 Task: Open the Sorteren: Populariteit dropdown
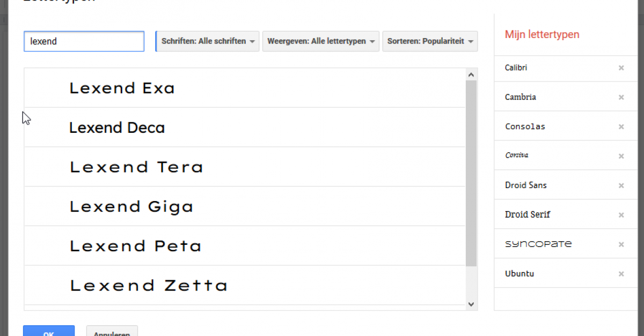click(430, 41)
